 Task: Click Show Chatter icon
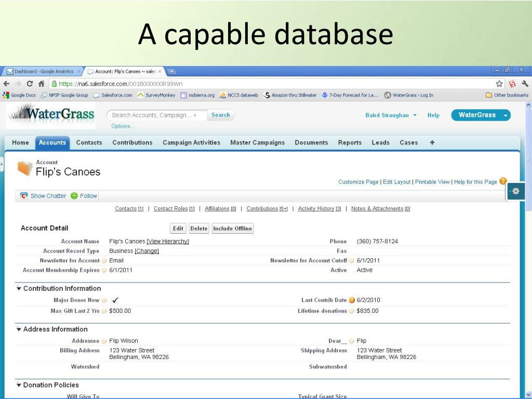tap(23, 196)
